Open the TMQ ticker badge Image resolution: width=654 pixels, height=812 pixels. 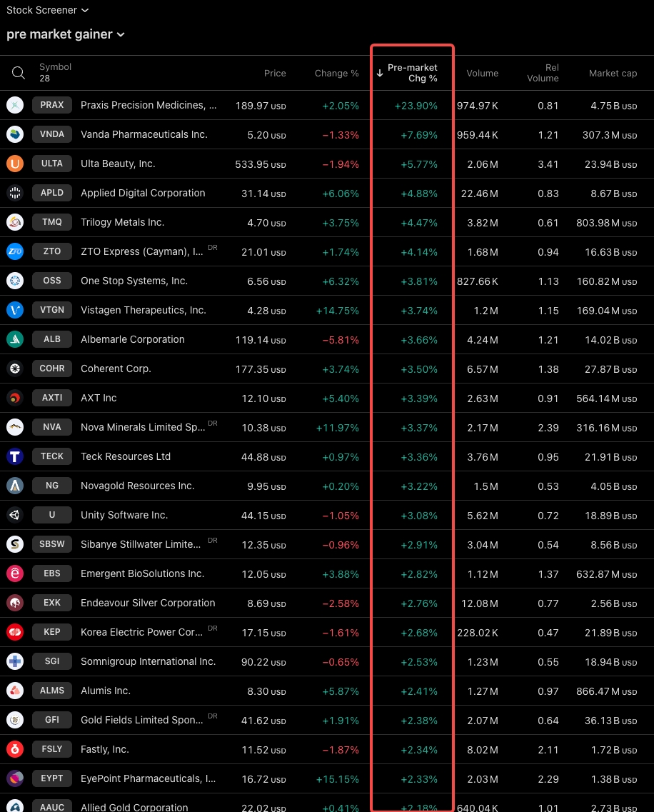point(52,222)
